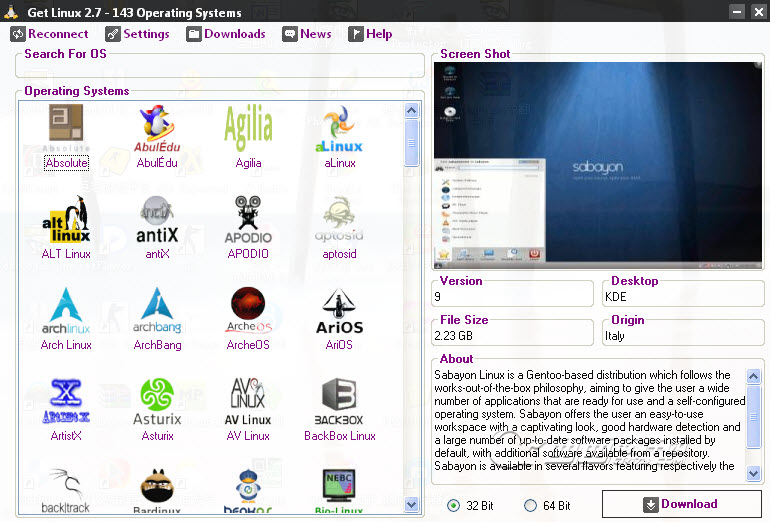The image size is (770, 522).
Task: Choose the Arch Linux icon
Action: pos(66,310)
